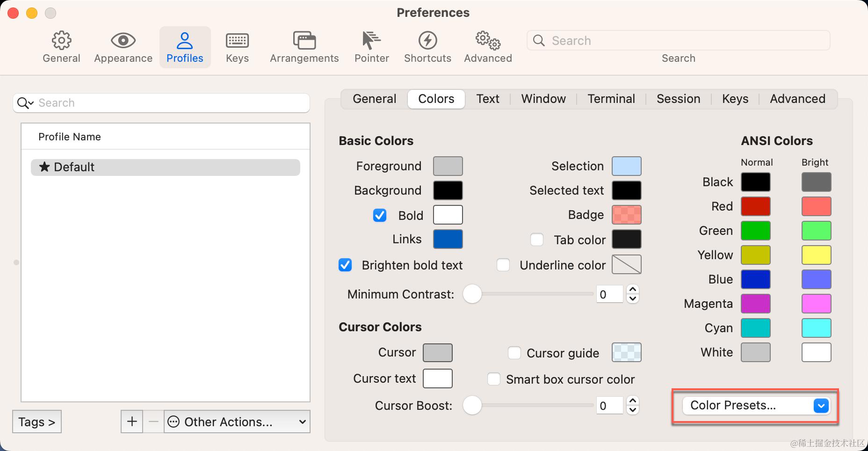The width and height of the screenshot is (868, 451).
Task: Switch to the Text profile tab
Action: coord(488,99)
